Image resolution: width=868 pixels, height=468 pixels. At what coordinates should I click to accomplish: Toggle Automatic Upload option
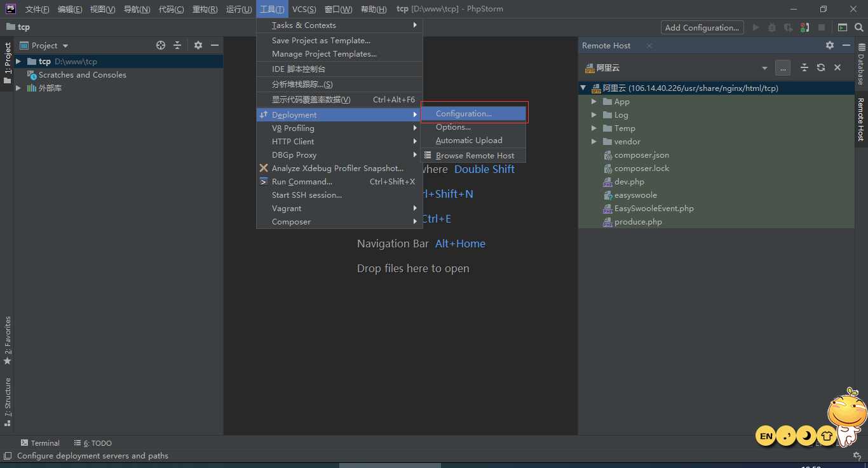pos(473,140)
